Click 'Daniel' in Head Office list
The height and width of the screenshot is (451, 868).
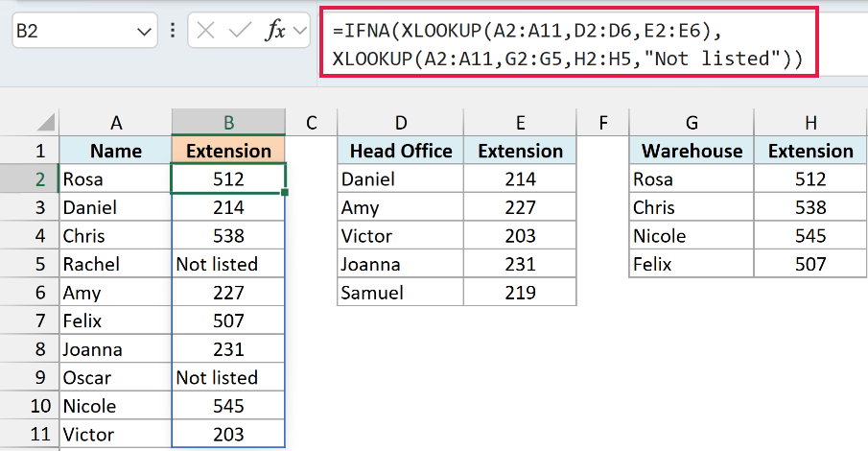click(401, 178)
